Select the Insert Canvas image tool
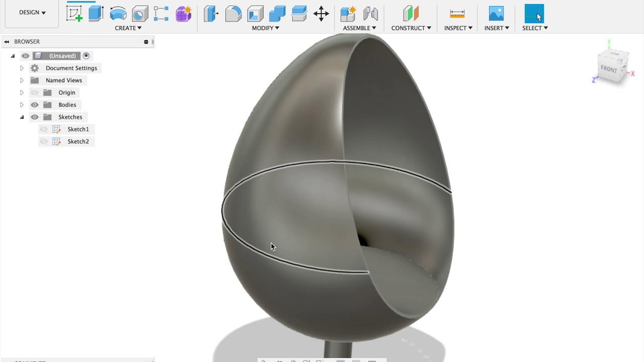644x362 pixels. click(x=496, y=14)
